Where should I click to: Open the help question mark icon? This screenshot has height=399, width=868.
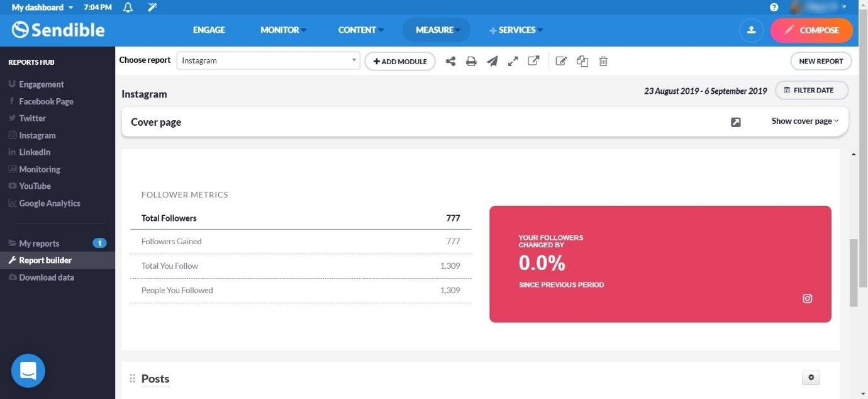(774, 8)
